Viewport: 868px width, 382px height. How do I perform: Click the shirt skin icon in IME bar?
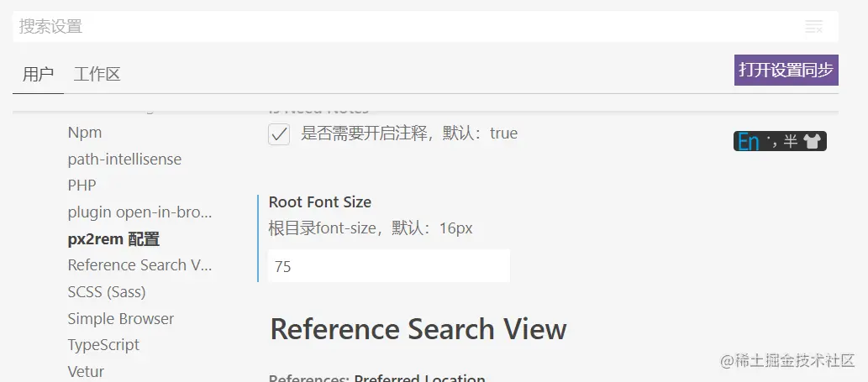point(812,142)
